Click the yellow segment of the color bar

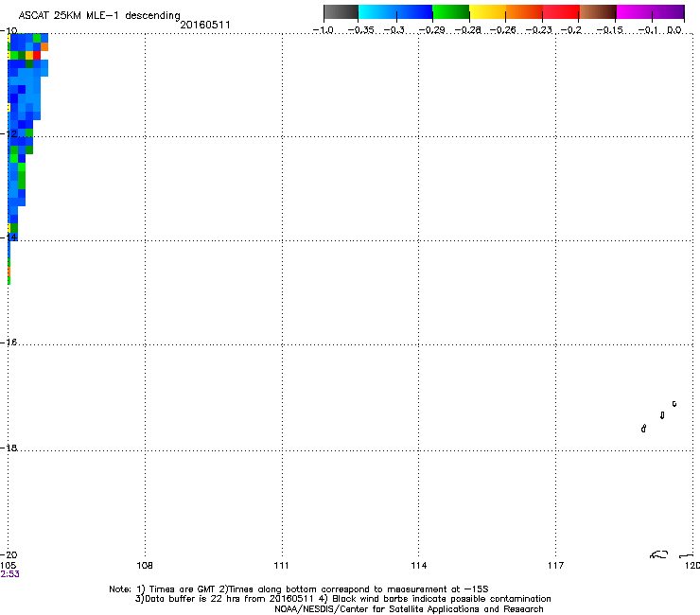pos(487,11)
